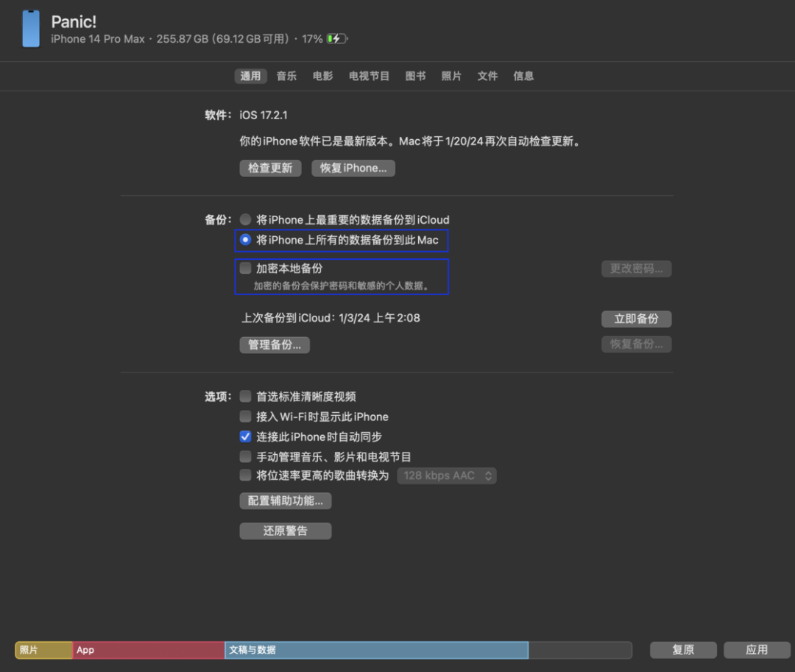795x672 pixels.
Task: Open 配置辅助功能... settings
Action: [x=286, y=501]
